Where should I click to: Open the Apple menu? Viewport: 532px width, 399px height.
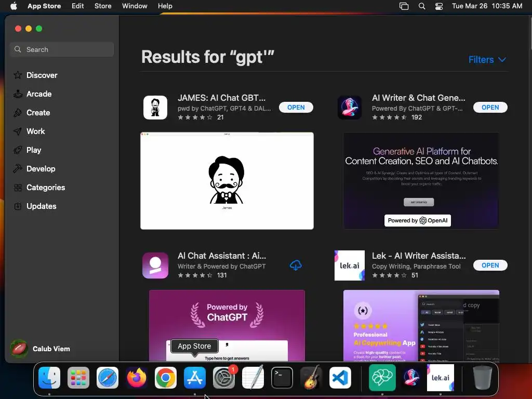(x=14, y=6)
